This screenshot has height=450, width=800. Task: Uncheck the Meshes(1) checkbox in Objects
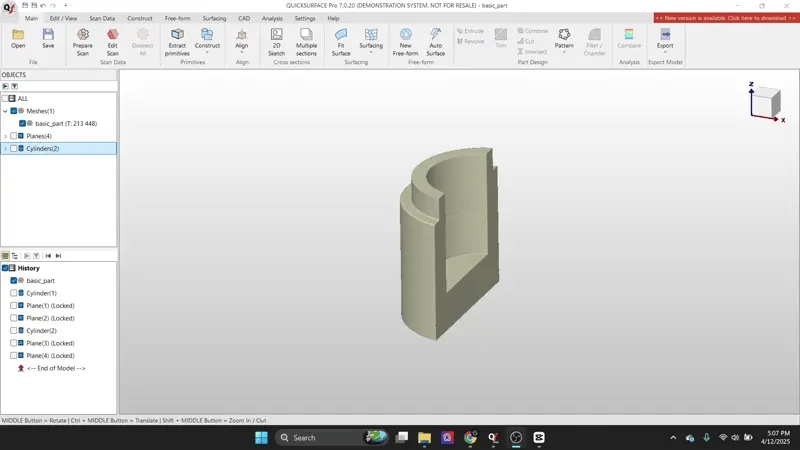[14, 111]
